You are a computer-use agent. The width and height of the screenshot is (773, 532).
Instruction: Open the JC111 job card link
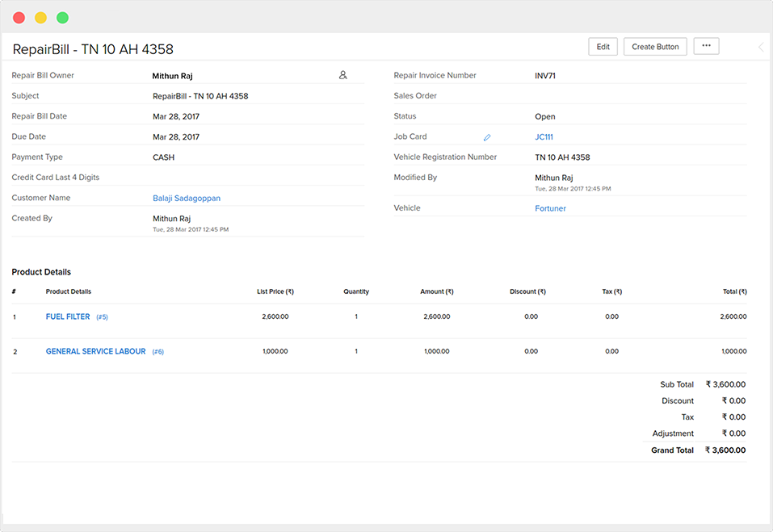pyautogui.click(x=544, y=137)
